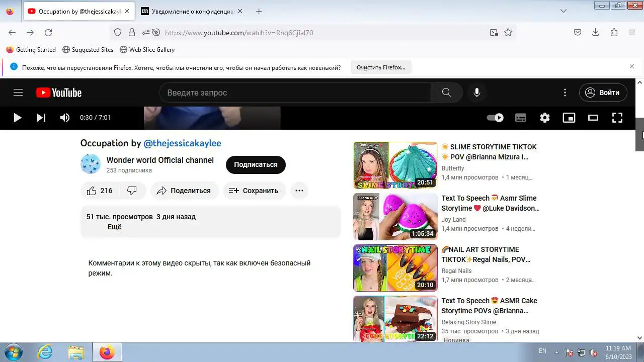Viewport: 644px width, 362px height.
Task: Subscribe using Подписаться button
Action: click(x=256, y=164)
